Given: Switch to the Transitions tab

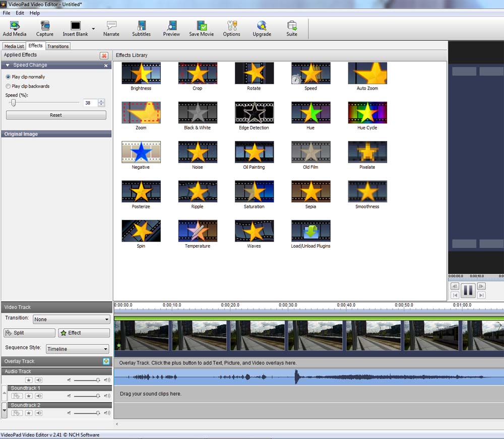Looking at the screenshot, I should pos(58,46).
